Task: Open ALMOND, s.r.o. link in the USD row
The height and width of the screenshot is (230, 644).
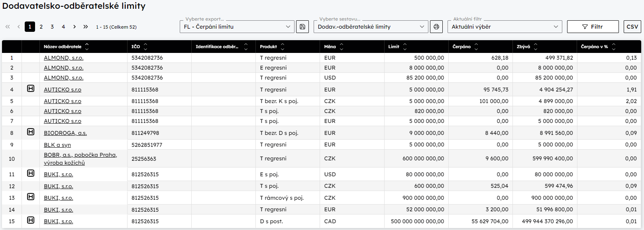Action: click(64, 78)
